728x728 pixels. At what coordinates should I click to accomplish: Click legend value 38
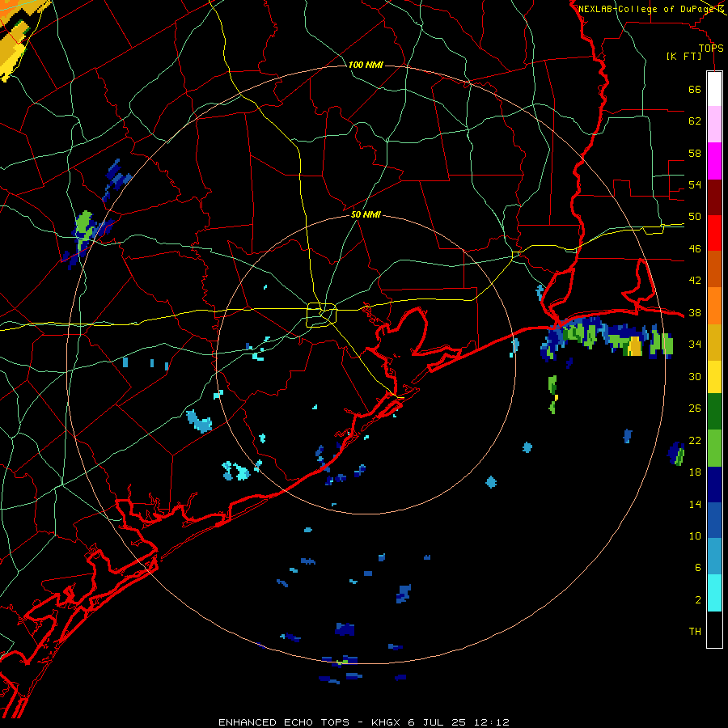click(x=695, y=312)
